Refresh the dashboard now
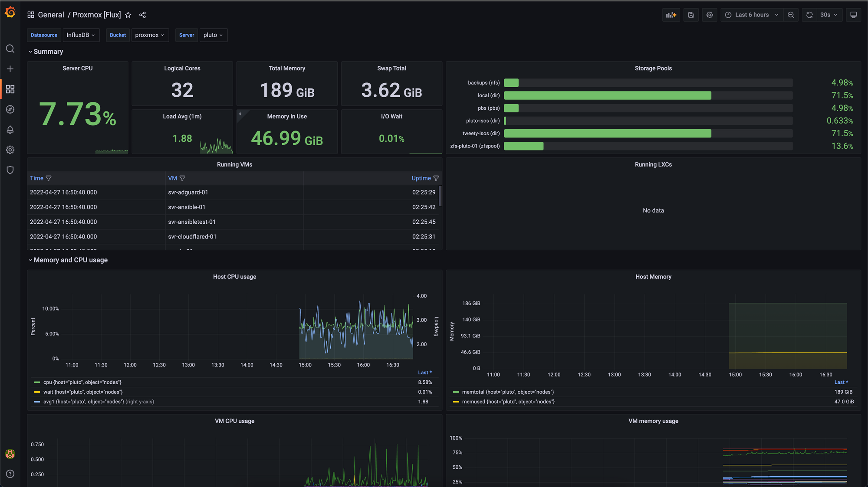 point(809,15)
